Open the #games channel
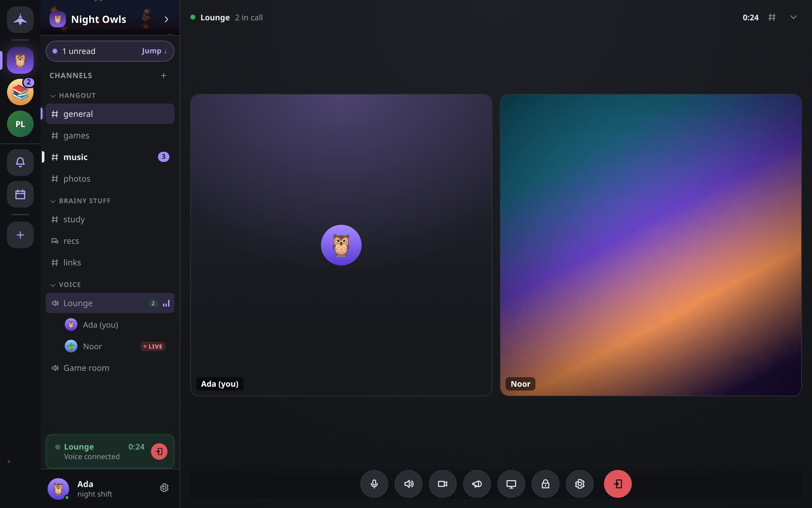 click(110, 135)
